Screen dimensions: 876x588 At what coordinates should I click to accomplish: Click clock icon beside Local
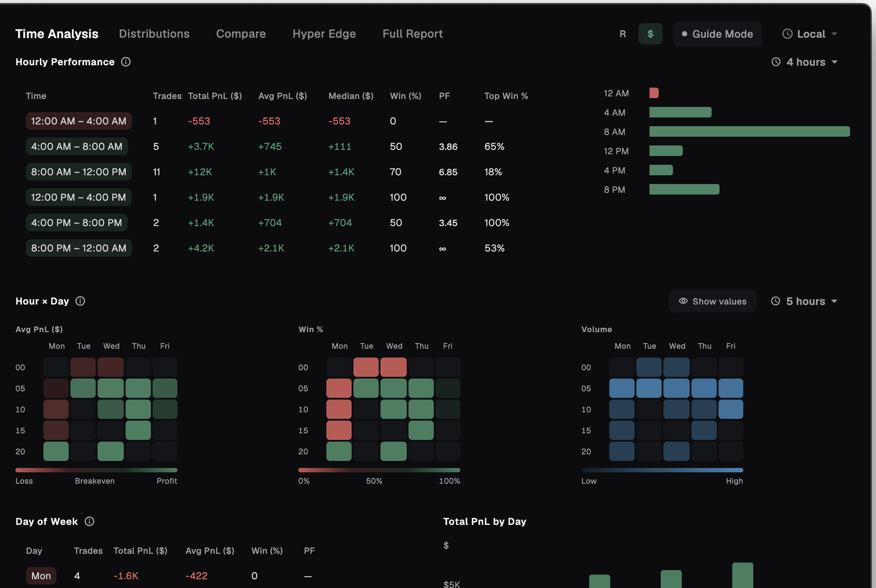click(x=787, y=34)
